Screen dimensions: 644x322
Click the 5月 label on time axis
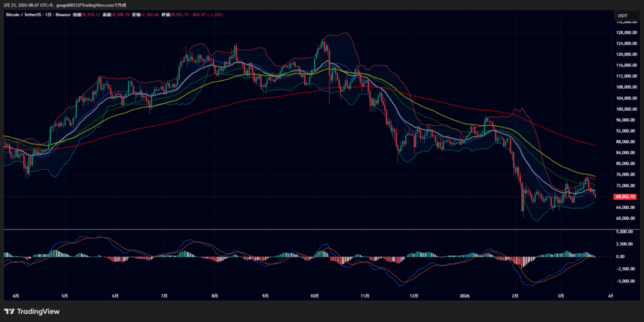[65, 295]
